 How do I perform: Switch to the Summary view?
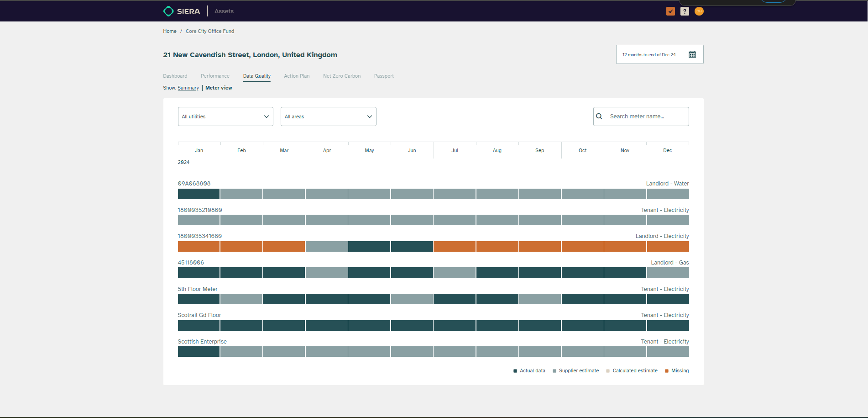click(188, 88)
